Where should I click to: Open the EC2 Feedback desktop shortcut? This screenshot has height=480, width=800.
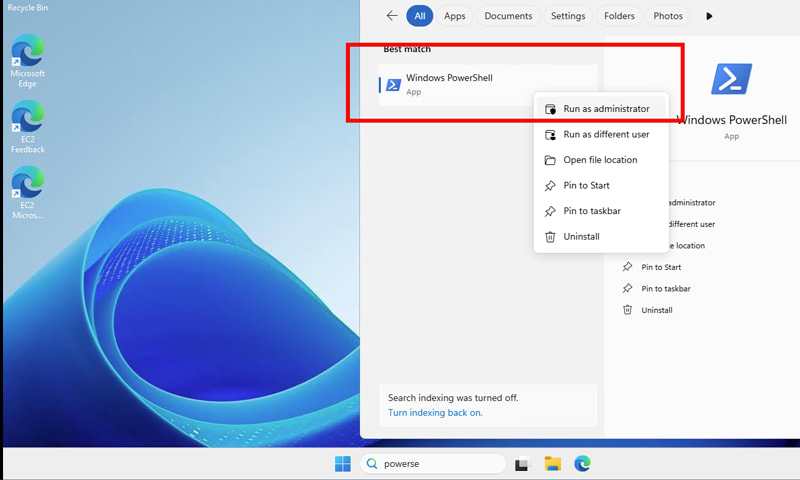click(28, 127)
